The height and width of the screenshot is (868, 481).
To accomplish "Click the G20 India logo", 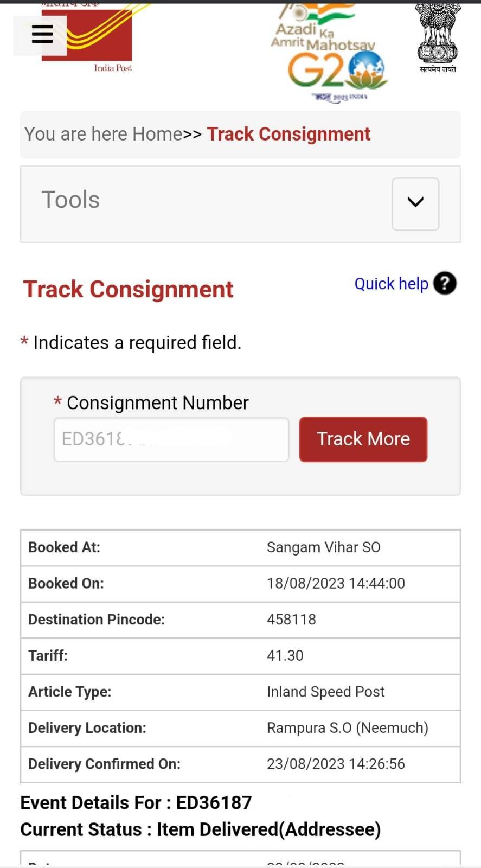I will [336, 72].
